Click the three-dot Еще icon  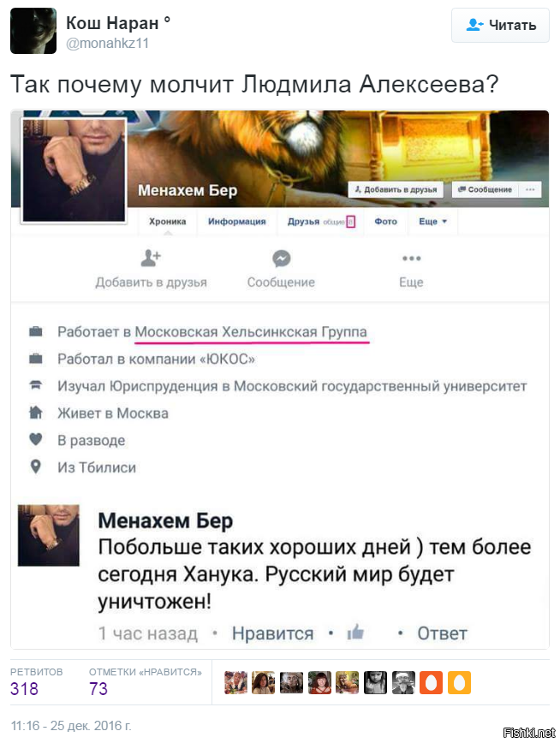coord(411,259)
